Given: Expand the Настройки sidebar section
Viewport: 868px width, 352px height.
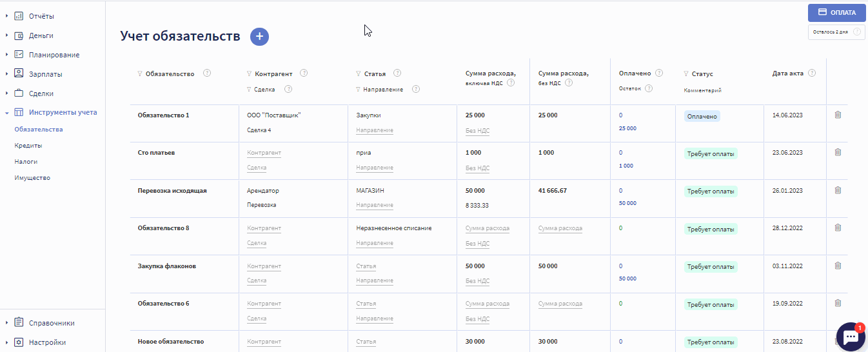Looking at the screenshot, I should [x=6, y=342].
